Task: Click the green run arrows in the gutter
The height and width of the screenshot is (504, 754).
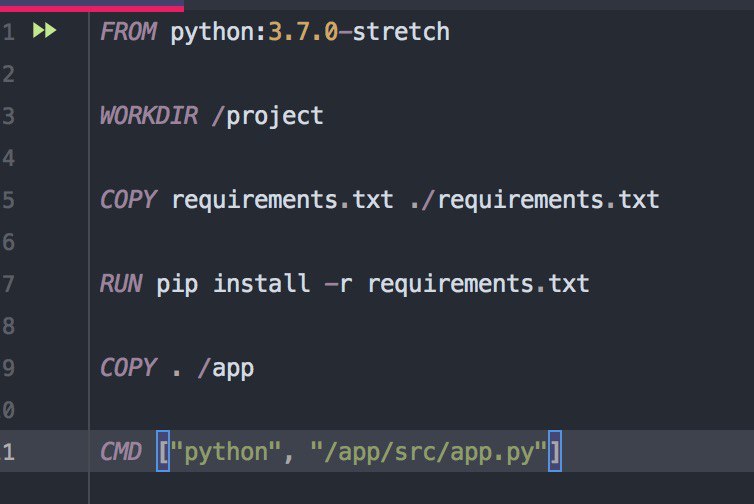Action: tap(44, 31)
